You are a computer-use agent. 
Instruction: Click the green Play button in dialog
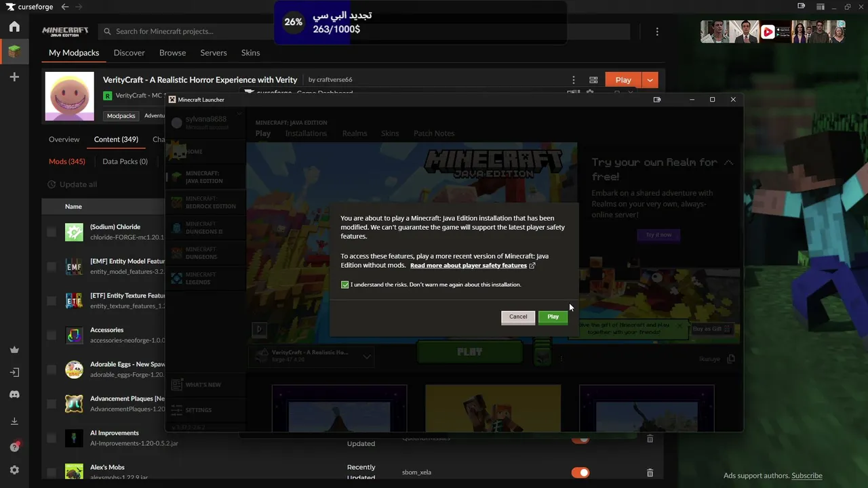(x=553, y=317)
